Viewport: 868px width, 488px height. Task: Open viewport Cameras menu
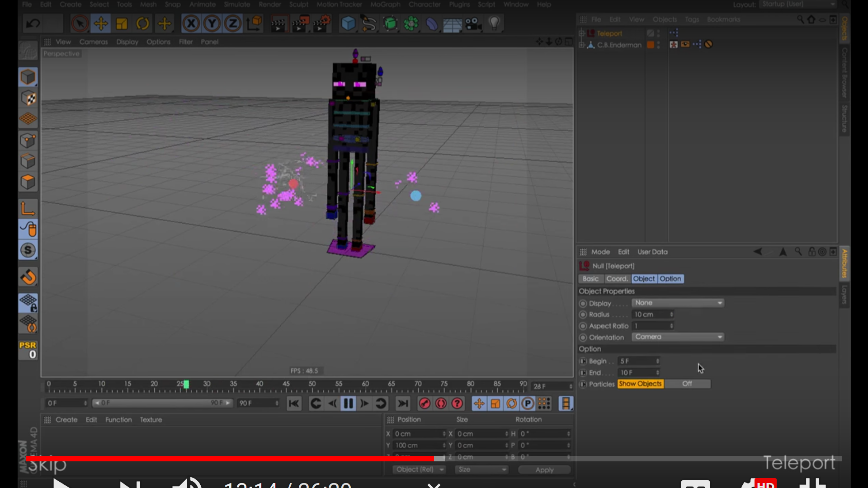pyautogui.click(x=94, y=42)
